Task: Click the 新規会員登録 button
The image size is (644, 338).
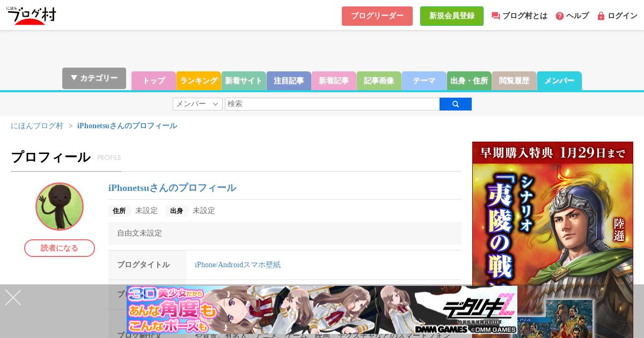Action: tap(452, 16)
